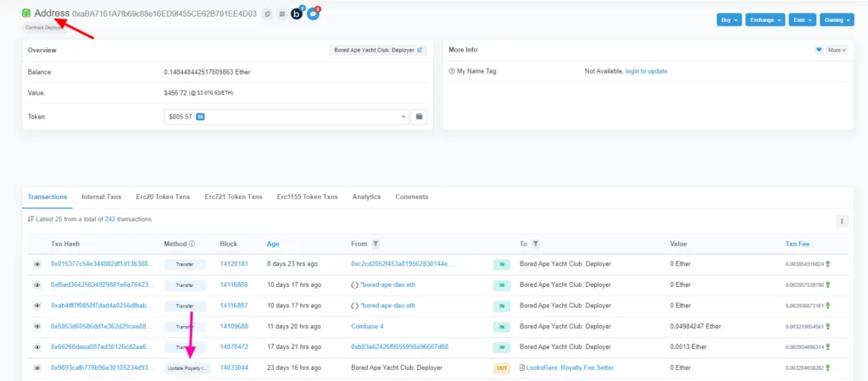Expand the More dropdown in More Info
868x381 pixels.
[836, 50]
